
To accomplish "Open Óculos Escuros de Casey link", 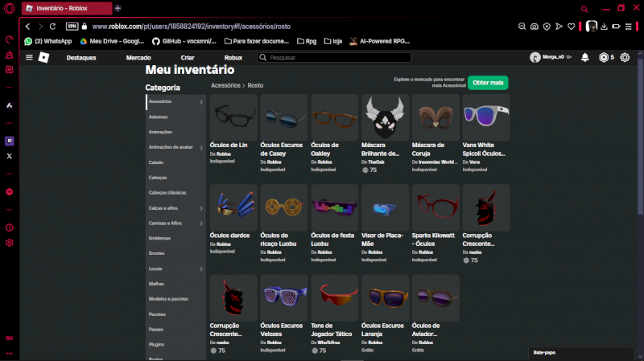I will click(281, 150).
